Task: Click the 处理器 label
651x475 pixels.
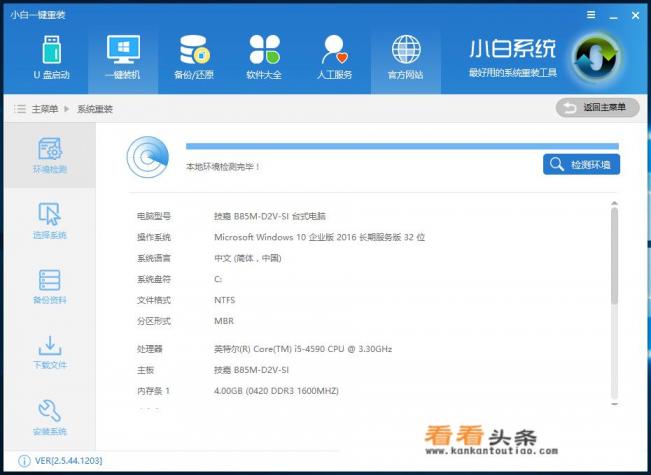Action: click(149, 349)
